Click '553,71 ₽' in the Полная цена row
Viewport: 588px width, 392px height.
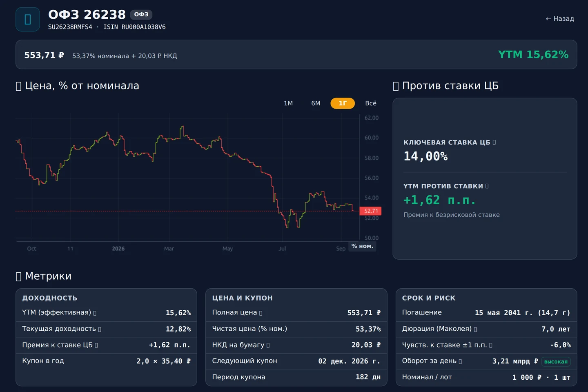click(364, 313)
